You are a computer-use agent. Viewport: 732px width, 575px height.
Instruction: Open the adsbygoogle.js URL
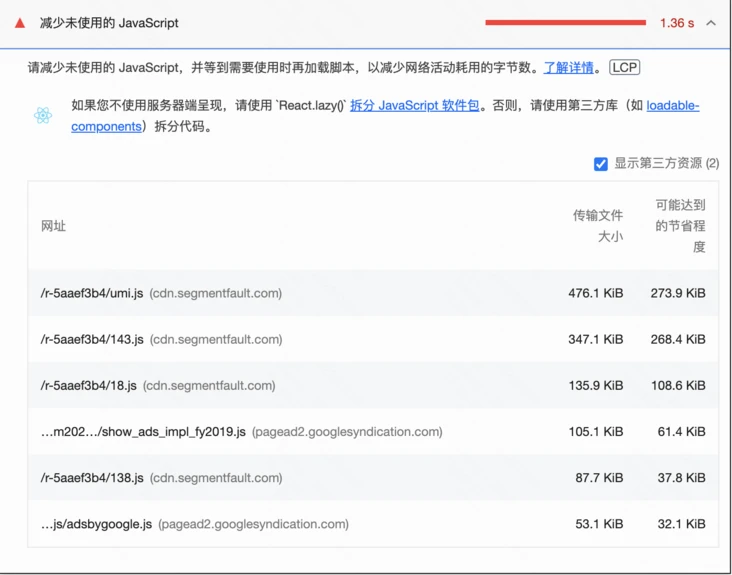point(97,524)
